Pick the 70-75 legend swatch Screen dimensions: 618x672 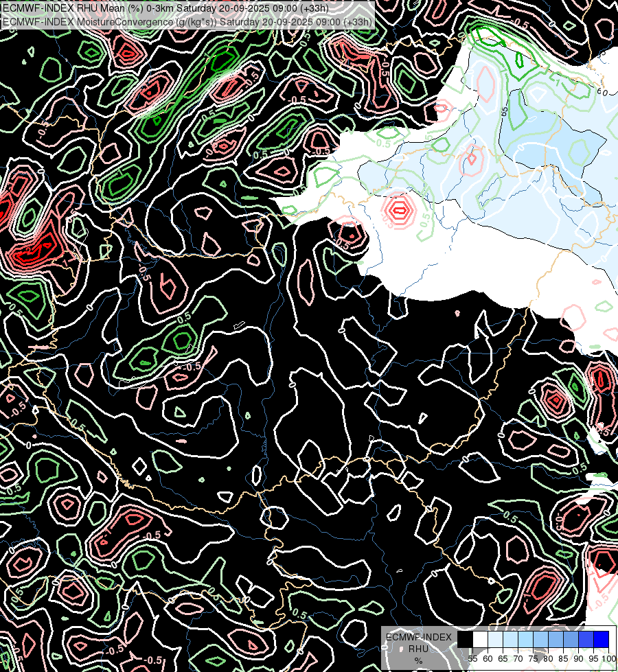pyautogui.click(x=526, y=639)
